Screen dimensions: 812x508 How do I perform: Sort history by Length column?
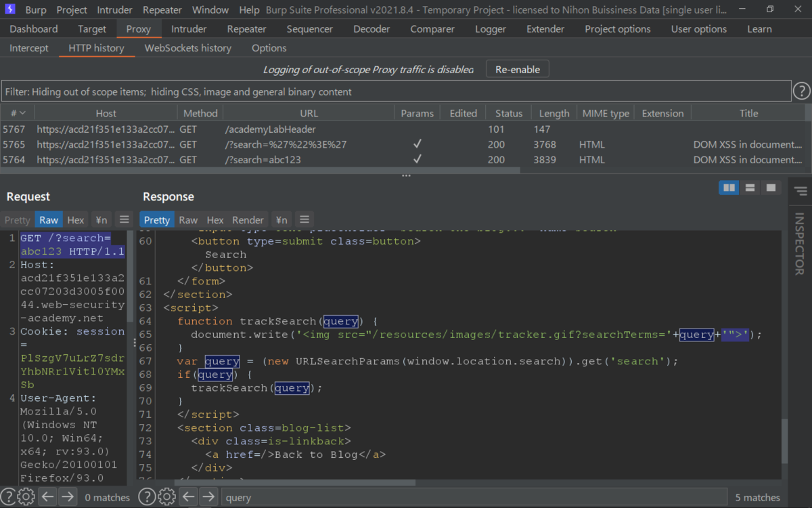[554, 113]
